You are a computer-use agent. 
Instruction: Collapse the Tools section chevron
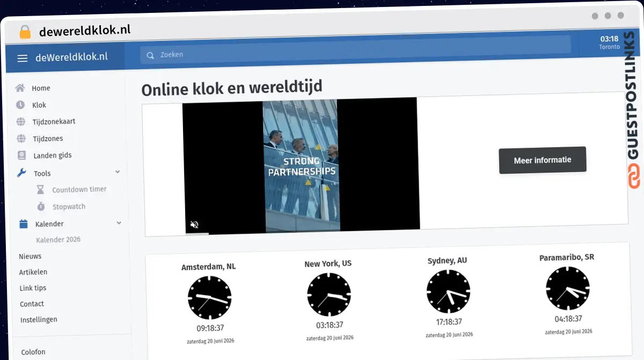click(118, 172)
